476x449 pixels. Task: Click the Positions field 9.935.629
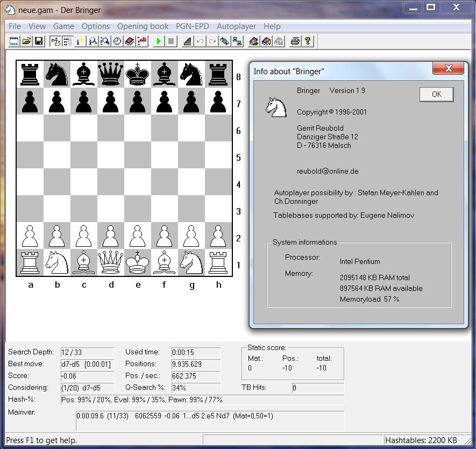tap(196, 364)
